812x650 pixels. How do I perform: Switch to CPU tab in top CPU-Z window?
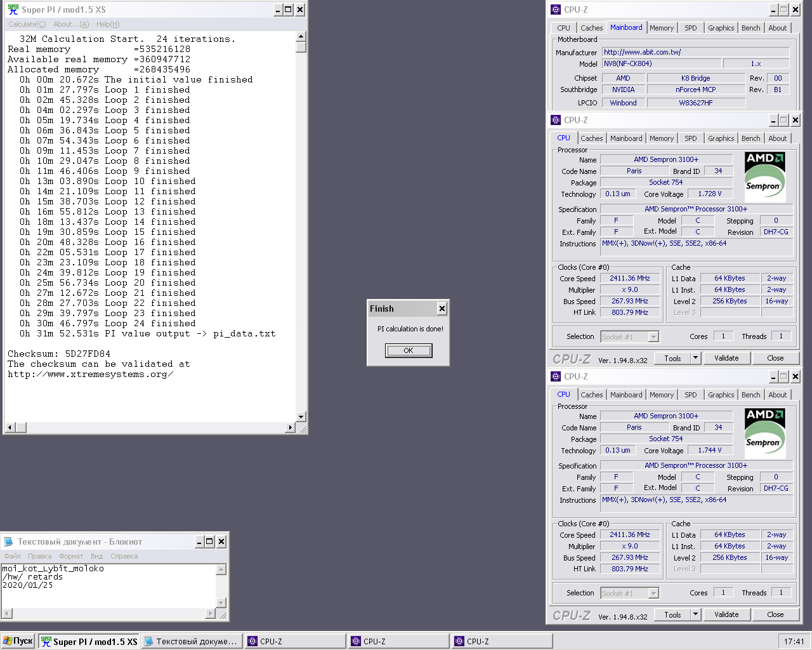click(x=563, y=28)
